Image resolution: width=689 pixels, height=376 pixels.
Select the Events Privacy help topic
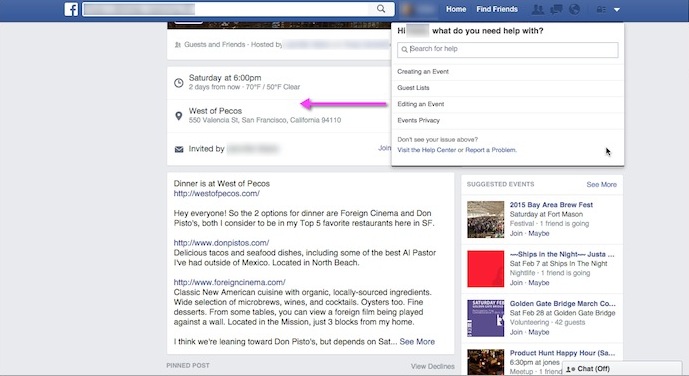click(418, 120)
